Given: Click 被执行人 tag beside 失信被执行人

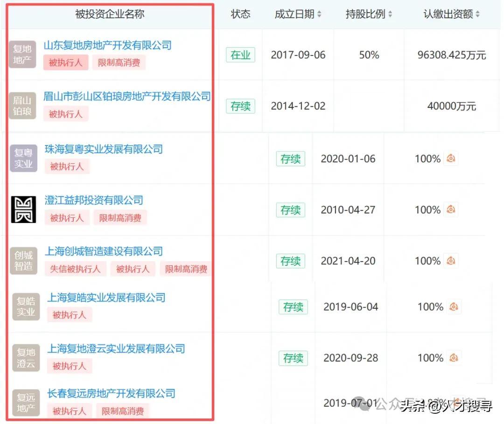Looking at the screenshot, I should (x=133, y=269).
